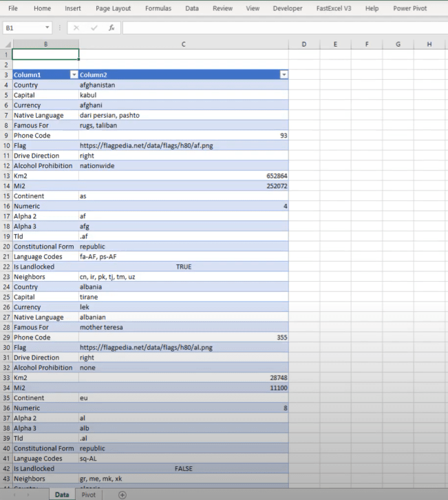Select cell with dari persian, pashto

[x=184, y=115]
